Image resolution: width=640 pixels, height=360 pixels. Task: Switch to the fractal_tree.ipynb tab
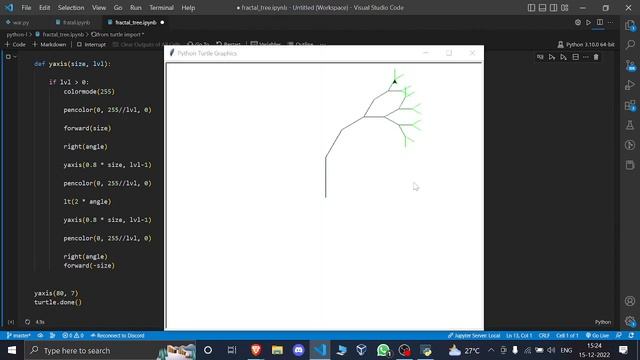click(136, 22)
